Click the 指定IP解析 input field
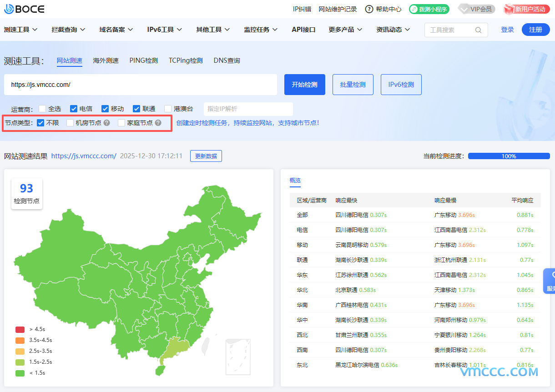555x392 pixels. 248,109
